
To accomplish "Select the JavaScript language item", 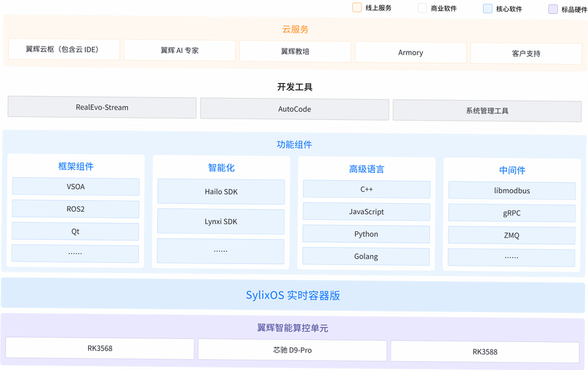I will (366, 212).
